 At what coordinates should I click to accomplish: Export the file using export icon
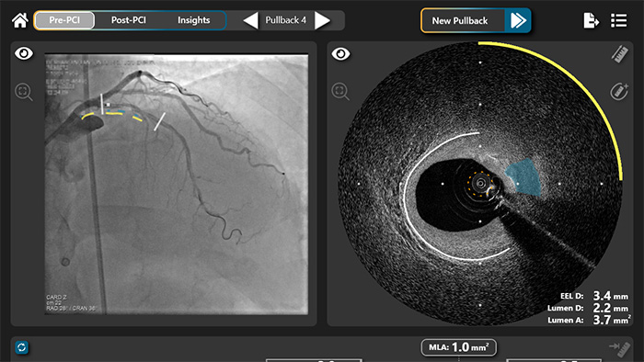pyautogui.click(x=591, y=20)
